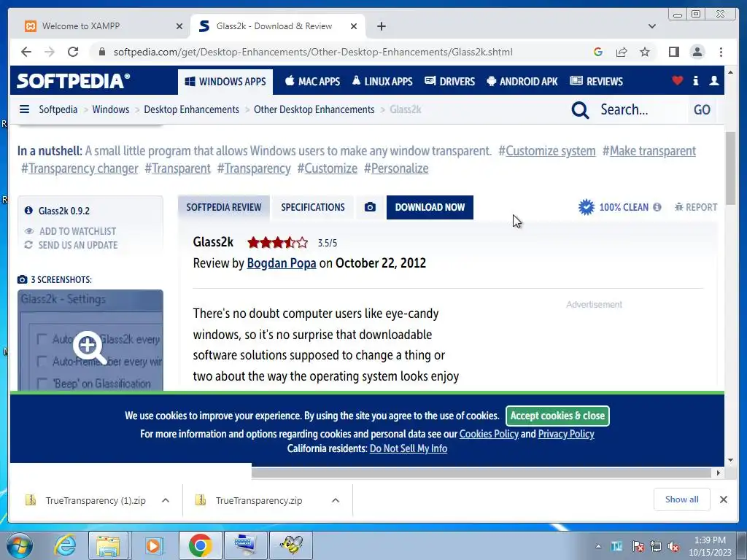Bookmark this page with the star icon

645,52
